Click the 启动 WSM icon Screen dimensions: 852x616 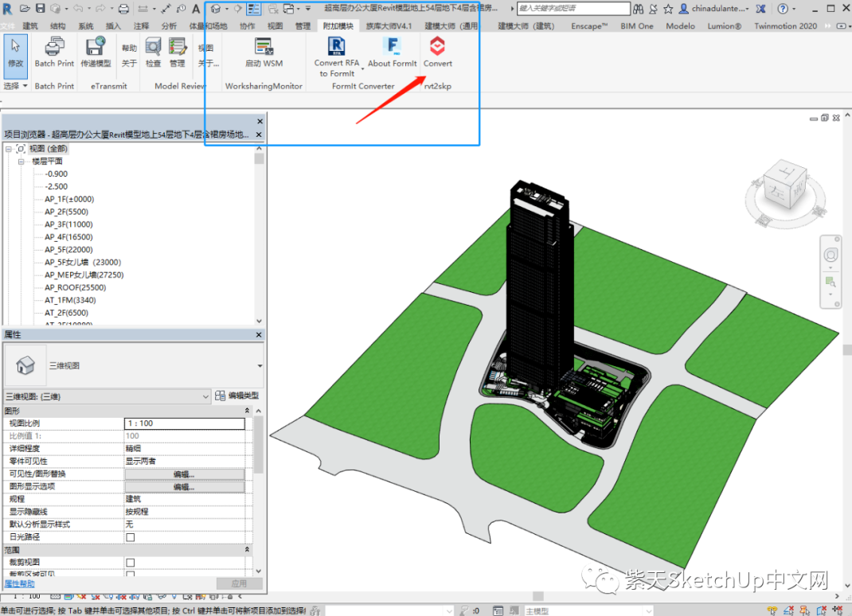(x=264, y=49)
